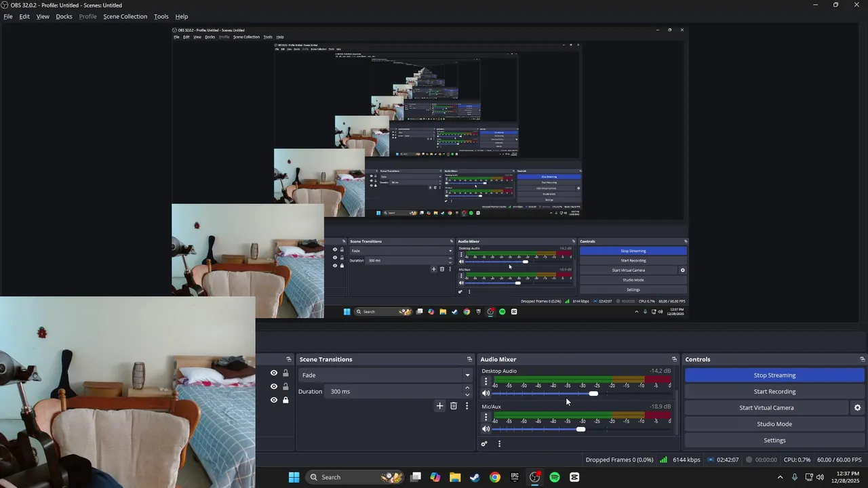Decrease transition duration with down arrow
Screen dimensions: 868x488
click(467, 395)
